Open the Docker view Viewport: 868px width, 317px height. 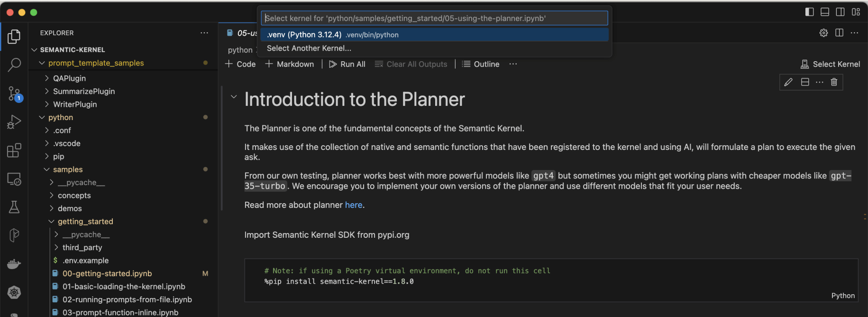click(x=14, y=264)
